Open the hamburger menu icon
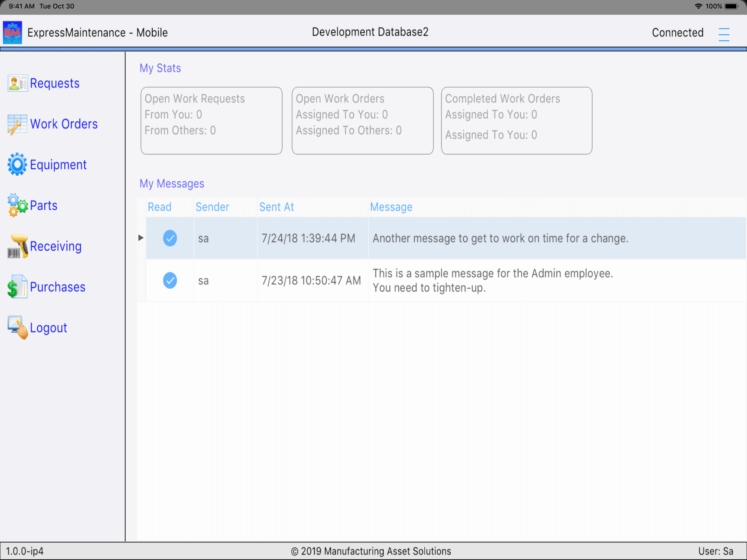 point(724,34)
